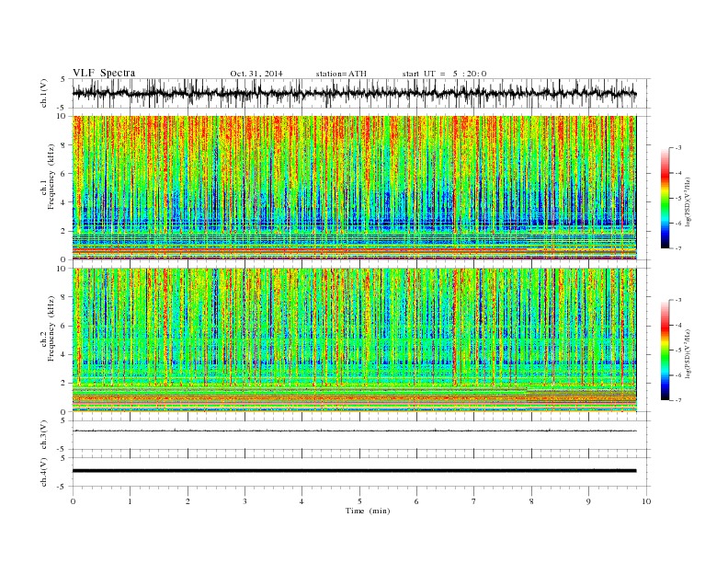Click Time axis tick label "2"
The image size is (728, 563).
tap(188, 501)
